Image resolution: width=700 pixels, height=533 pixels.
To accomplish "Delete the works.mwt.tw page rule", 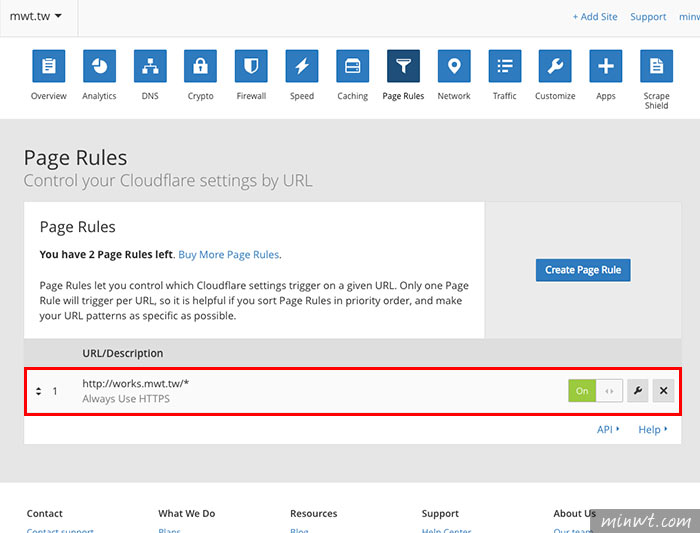I will (663, 391).
